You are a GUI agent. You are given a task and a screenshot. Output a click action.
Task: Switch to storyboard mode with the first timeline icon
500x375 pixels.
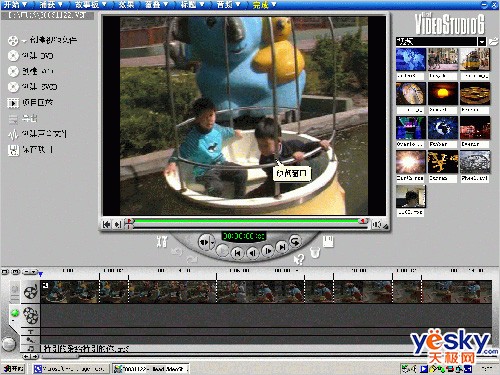click(x=5, y=272)
